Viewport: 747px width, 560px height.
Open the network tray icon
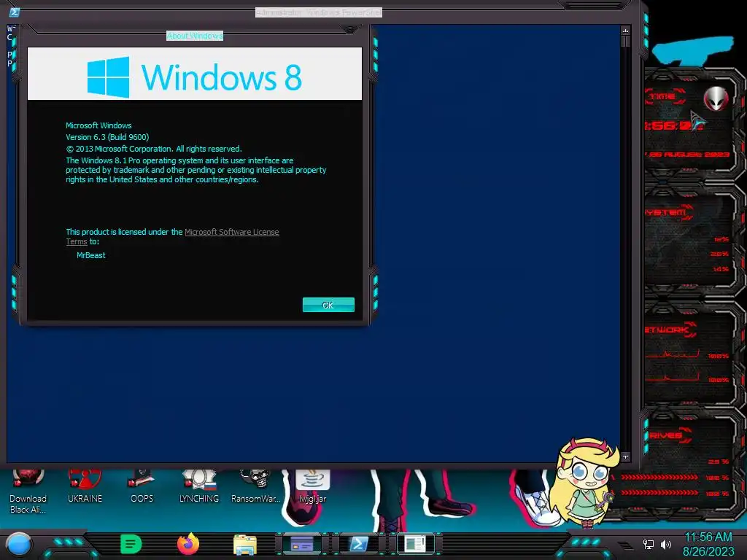tap(649, 544)
